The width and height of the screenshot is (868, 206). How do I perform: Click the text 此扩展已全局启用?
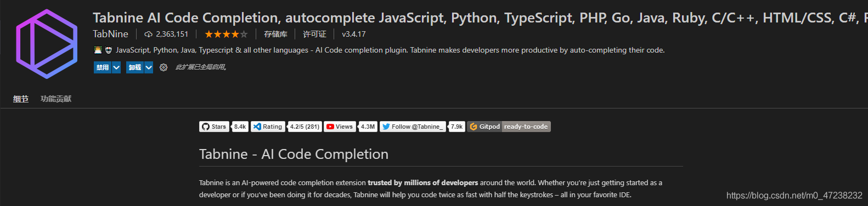(201, 67)
